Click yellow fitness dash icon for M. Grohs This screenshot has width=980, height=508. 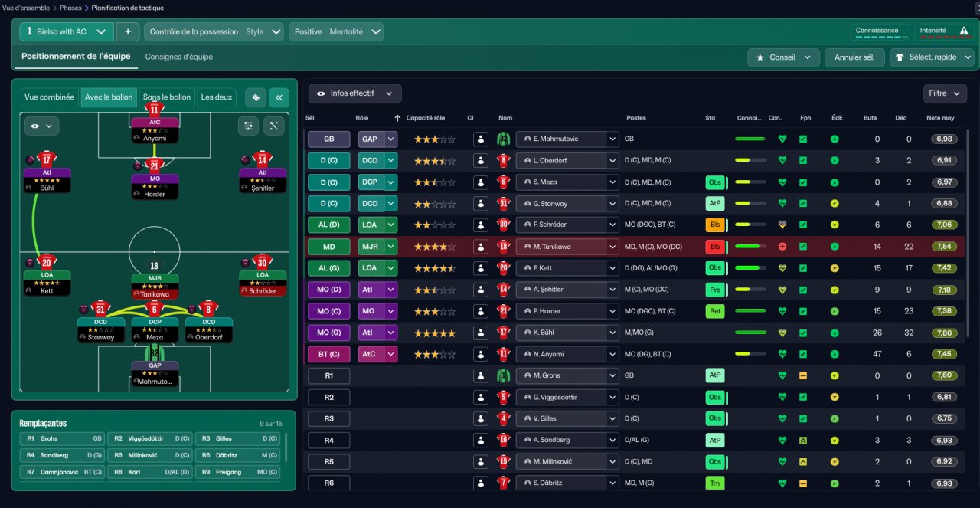[x=803, y=375]
